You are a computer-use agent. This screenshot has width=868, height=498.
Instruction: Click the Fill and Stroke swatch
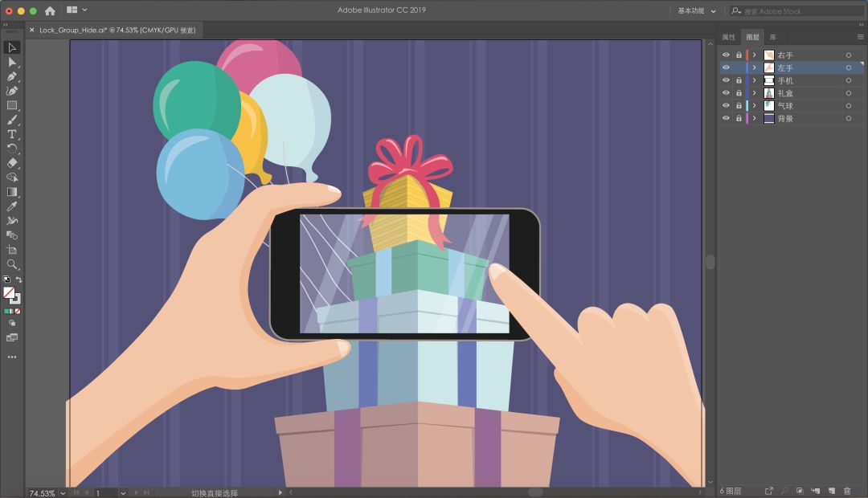click(11, 295)
